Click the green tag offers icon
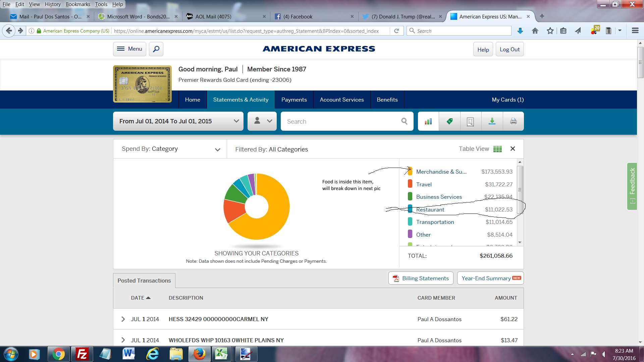Viewport: 644px width, 362px height. [449, 121]
